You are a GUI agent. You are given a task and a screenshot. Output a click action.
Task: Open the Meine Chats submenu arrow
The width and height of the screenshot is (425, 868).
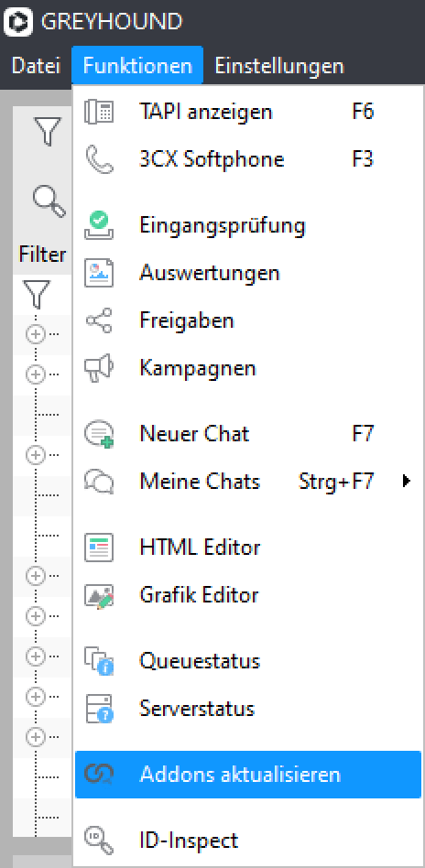407,482
